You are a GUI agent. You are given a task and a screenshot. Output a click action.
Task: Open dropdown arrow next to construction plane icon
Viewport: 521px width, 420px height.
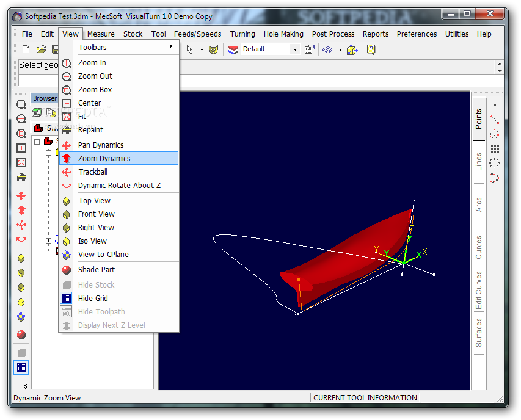pyautogui.click(x=340, y=50)
